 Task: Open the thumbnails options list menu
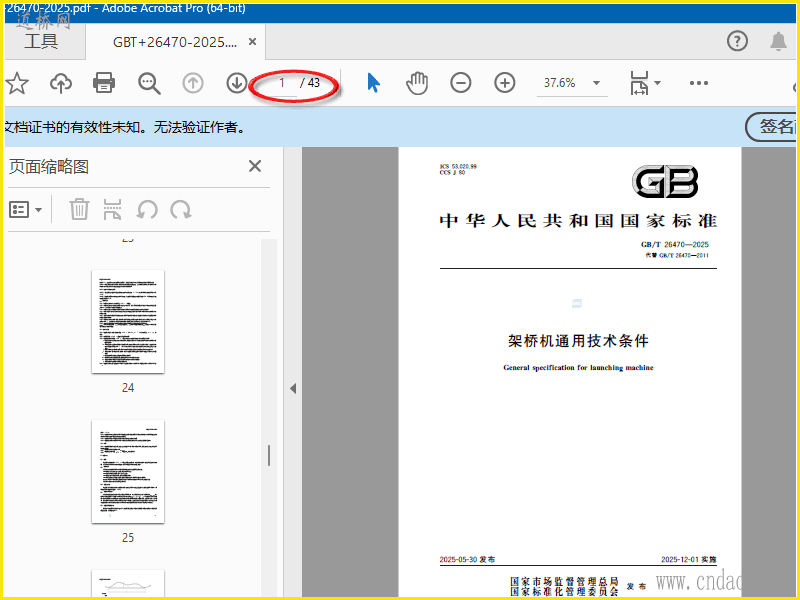pos(26,209)
